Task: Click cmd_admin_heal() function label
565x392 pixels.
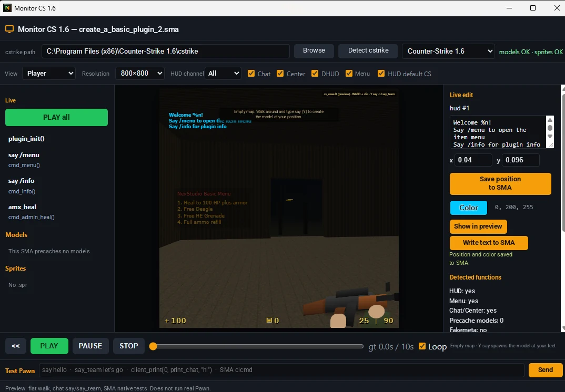Action: 32,217
